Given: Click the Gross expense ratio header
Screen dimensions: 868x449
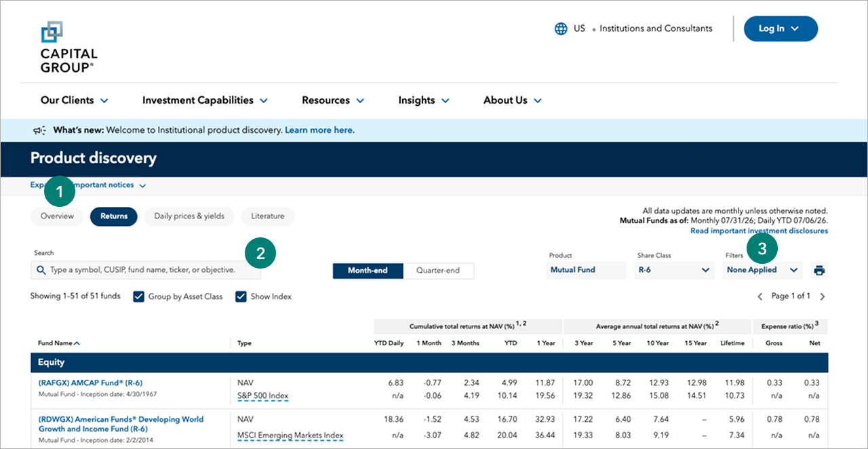Looking at the screenshot, I should (774, 343).
